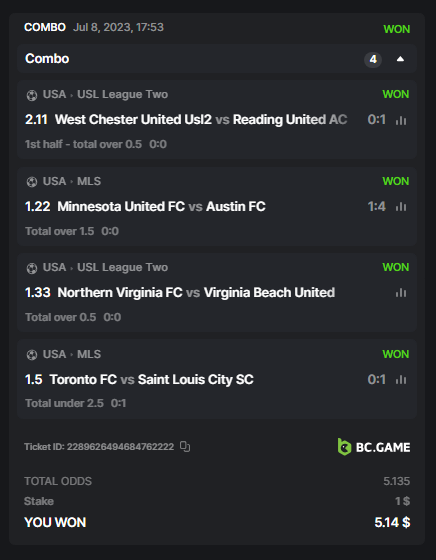Open the Virginia Beach United team name
436x560 pixels.
click(x=269, y=292)
